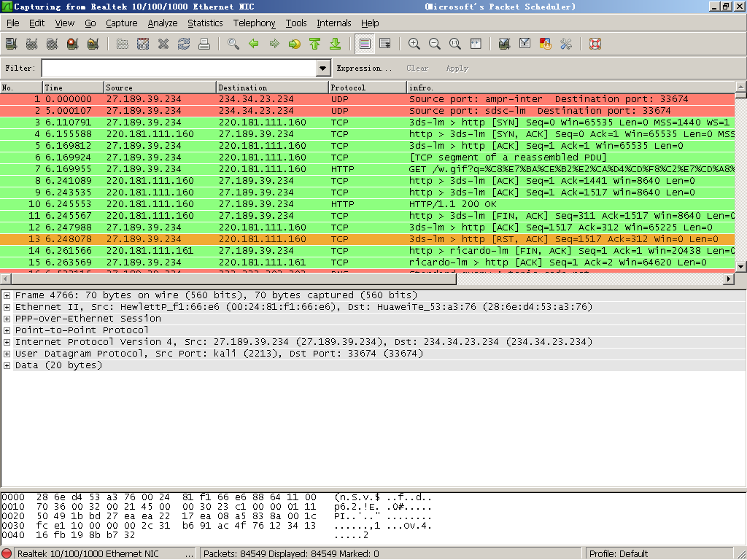Sort by the Destination column header
This screenshot has width=747, height=560.
point(273,87)
